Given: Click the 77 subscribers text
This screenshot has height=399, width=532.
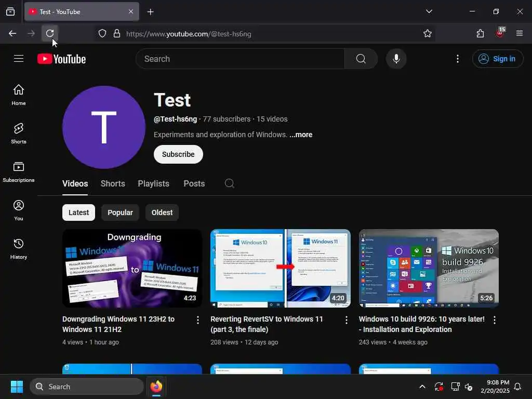Looking at the screenshot, I should point(227,119).
